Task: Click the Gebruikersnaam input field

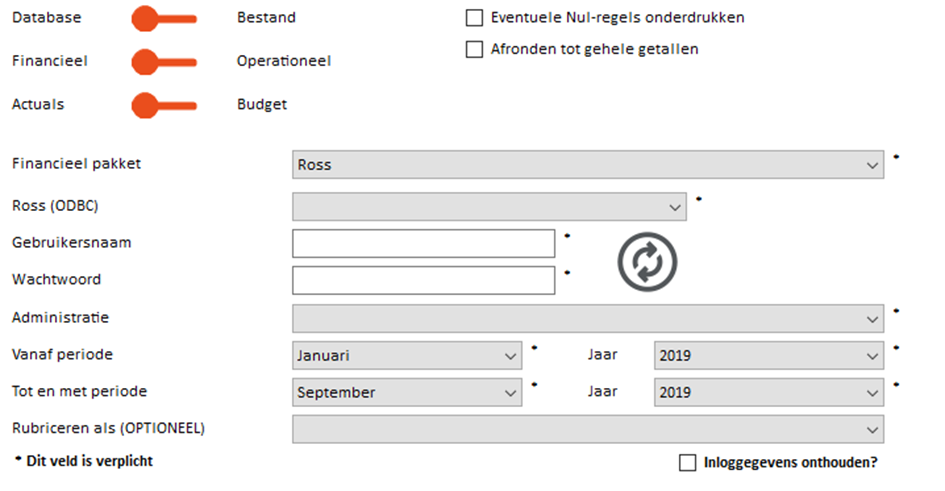Action: [x=424, y=243]
